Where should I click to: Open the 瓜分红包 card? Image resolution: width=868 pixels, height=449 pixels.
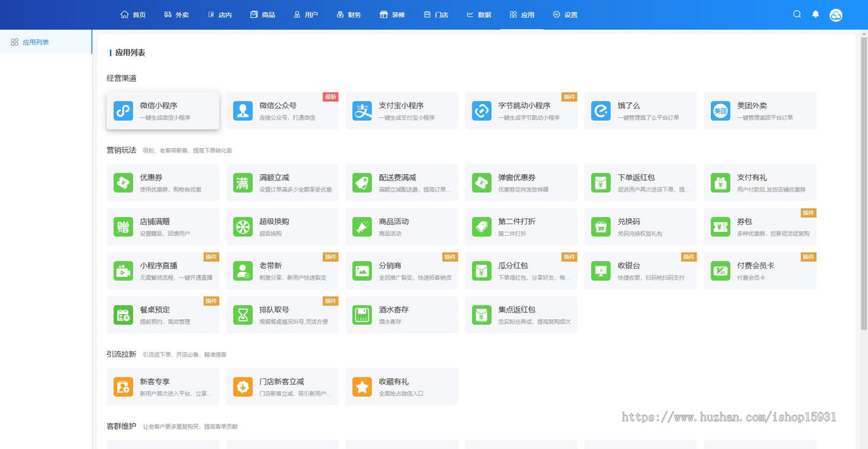pyautogui.click(x=521, y=271)
